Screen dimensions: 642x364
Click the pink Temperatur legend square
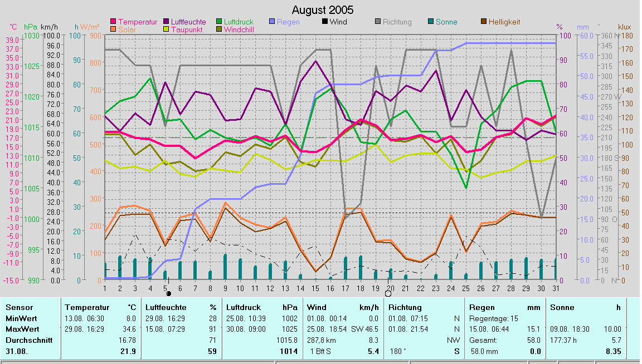click(114, 22)
